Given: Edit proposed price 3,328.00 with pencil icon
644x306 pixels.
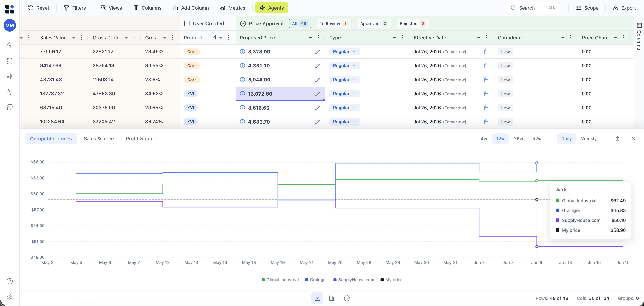Looking at the screenshot, I should 317,52.
